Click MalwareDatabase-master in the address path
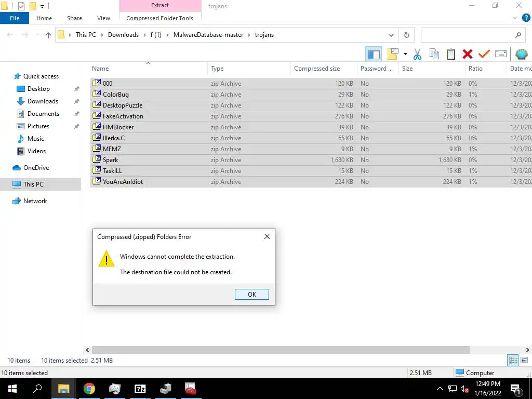Viewport: 532px width, 399px height. coord(208,35)
